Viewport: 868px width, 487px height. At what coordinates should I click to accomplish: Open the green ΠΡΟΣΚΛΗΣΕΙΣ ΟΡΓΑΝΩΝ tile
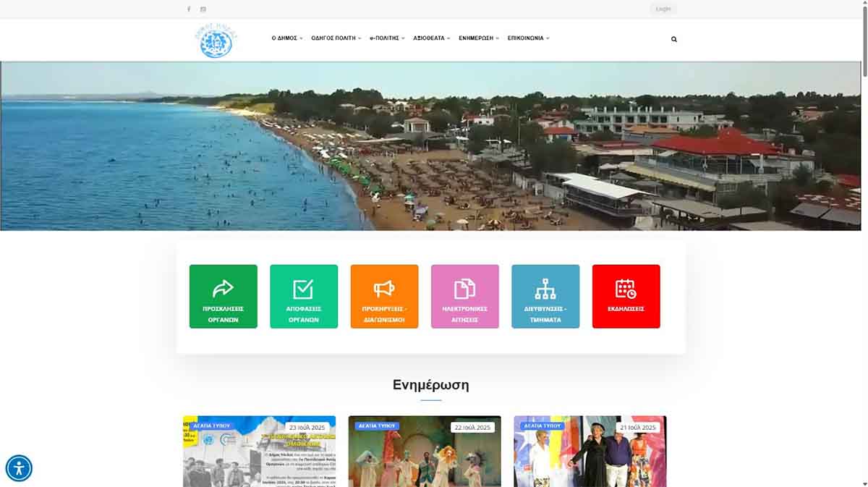224,297
